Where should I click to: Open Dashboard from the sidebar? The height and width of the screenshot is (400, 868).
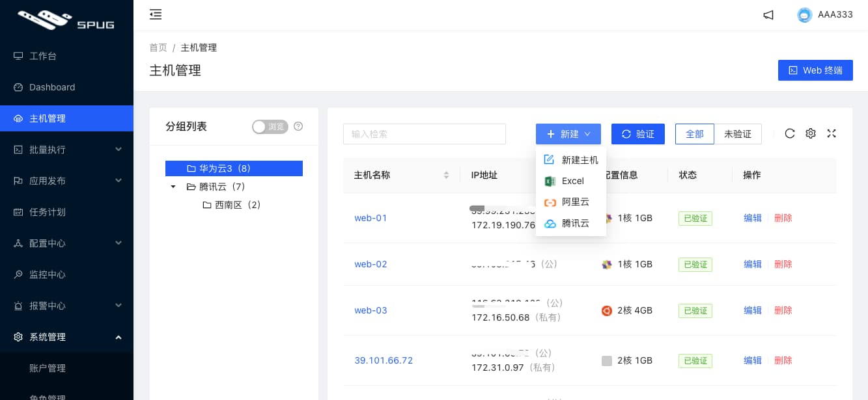pos(52,87)
